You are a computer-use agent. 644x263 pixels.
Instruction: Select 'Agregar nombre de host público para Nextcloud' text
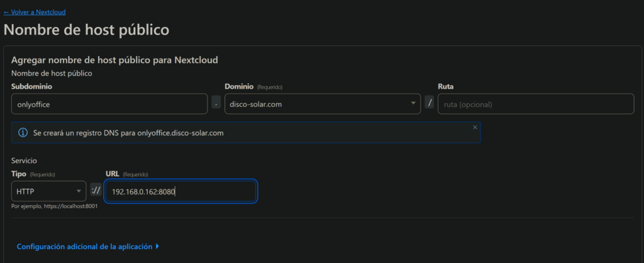point(114,60)
